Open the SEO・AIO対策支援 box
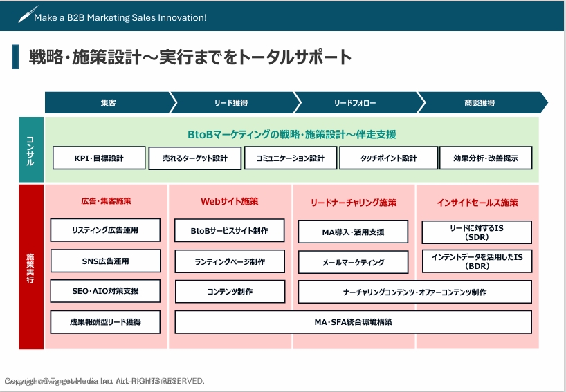 point(105,291)
